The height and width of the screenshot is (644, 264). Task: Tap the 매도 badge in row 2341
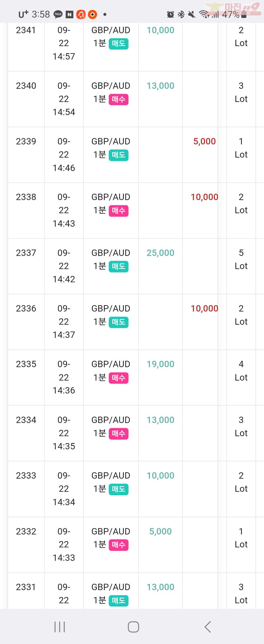[119, 44]
